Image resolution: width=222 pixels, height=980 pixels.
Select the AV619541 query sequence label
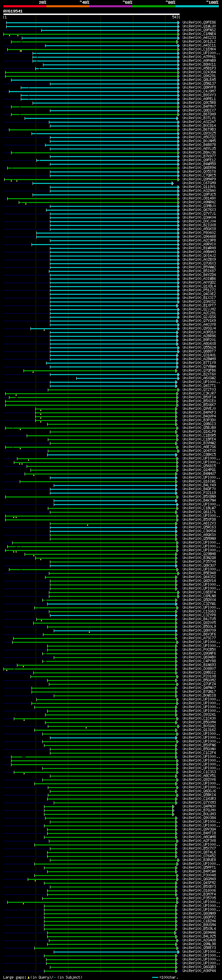coord(13,11)
